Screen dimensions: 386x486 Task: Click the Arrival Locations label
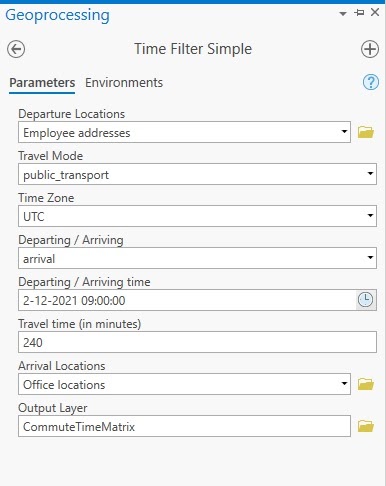(x=62, y=366)
